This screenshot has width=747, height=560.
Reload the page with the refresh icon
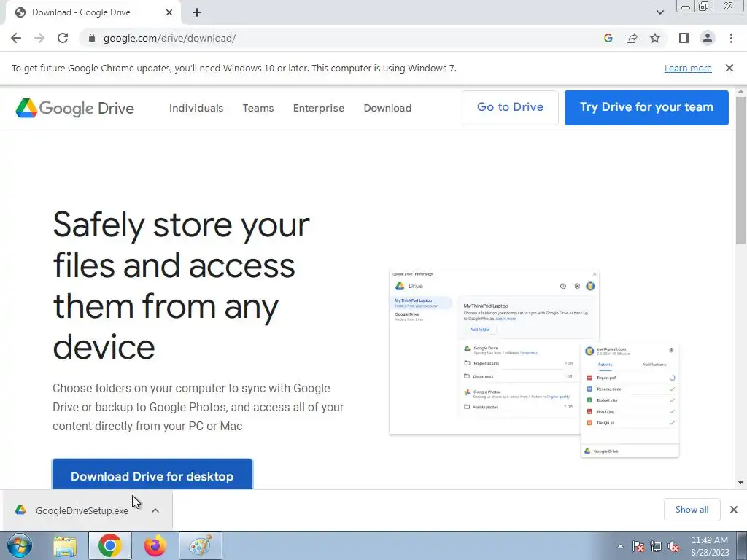click(63, 38)
